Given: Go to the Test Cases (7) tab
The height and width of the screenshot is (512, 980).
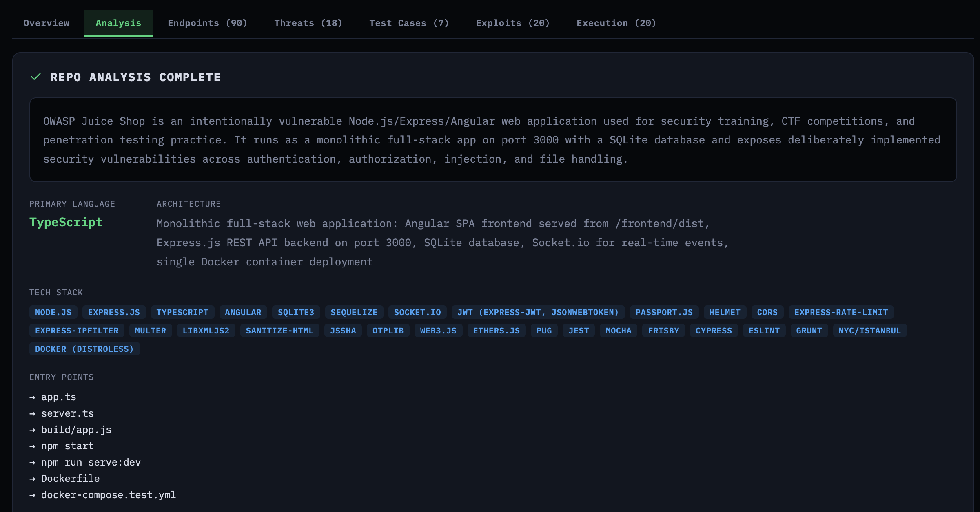Looking at the screenshot, I should (x=409, y=23).
